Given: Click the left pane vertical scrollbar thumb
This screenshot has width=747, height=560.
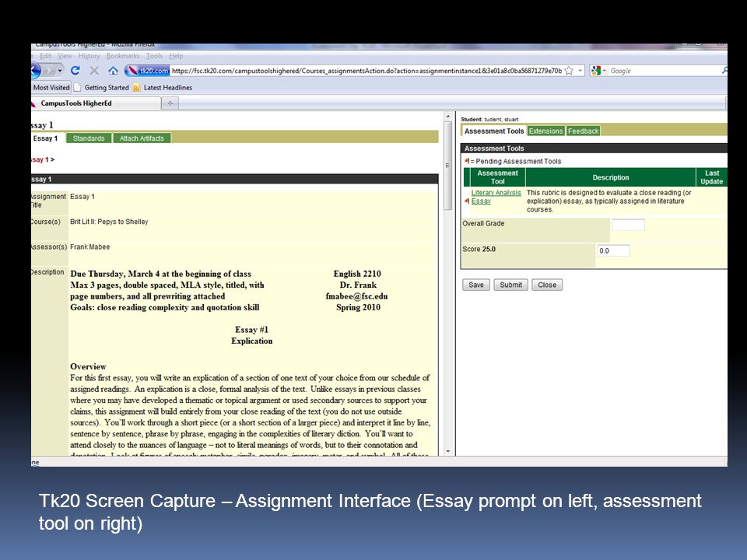Looking at the screenshot, I should tap(448, 165).
